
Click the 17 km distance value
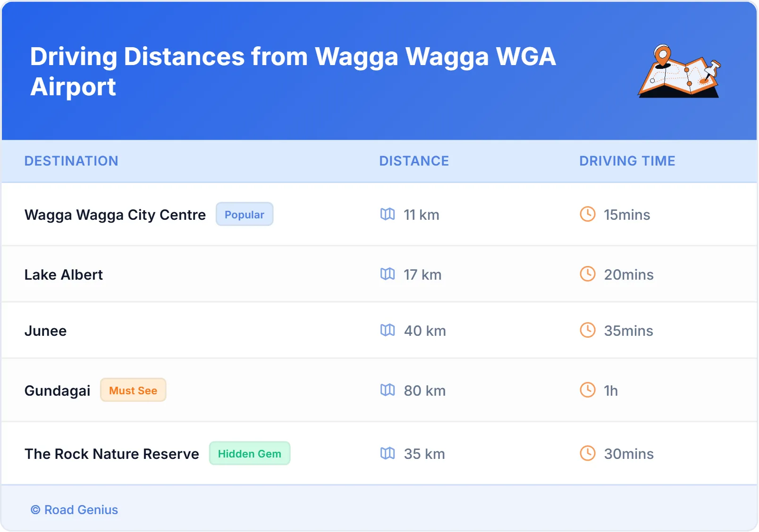(422, 274)
